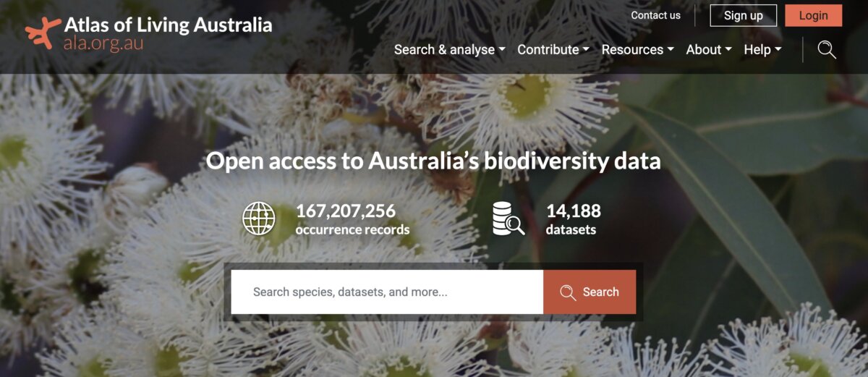Click the magnifier icon inside Search button

[569, 292]
